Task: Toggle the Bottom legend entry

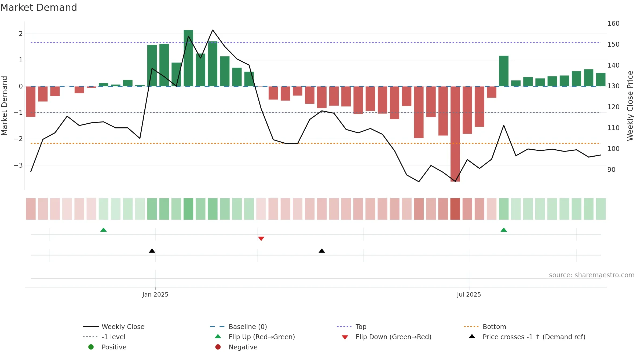Action: [x=485, y=327]
